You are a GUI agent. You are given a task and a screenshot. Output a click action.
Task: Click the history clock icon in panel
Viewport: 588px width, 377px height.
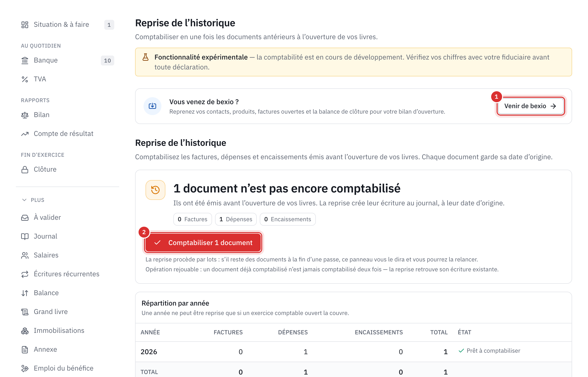155,190
